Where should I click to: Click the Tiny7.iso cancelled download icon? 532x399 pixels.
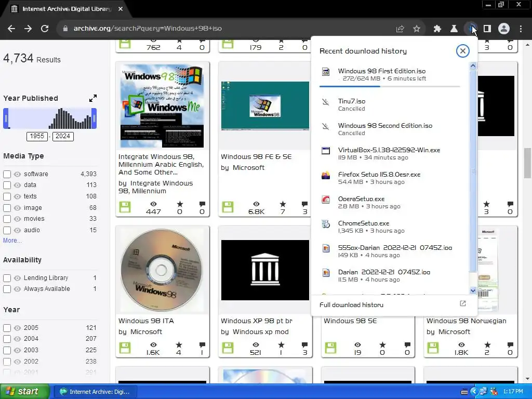coord(326,102)
